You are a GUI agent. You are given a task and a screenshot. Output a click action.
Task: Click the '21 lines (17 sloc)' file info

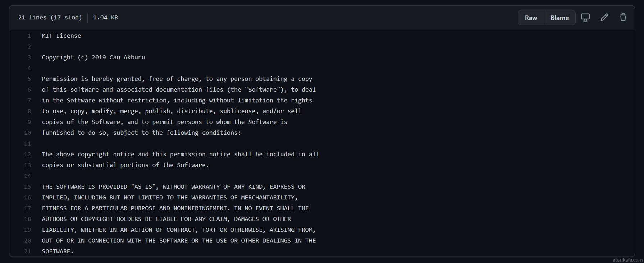[50, 17]
